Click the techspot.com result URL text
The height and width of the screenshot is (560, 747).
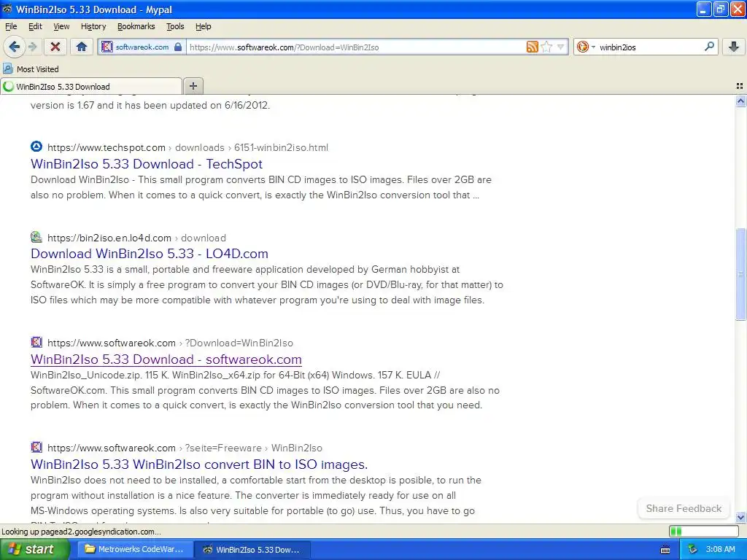coord(187,147)
